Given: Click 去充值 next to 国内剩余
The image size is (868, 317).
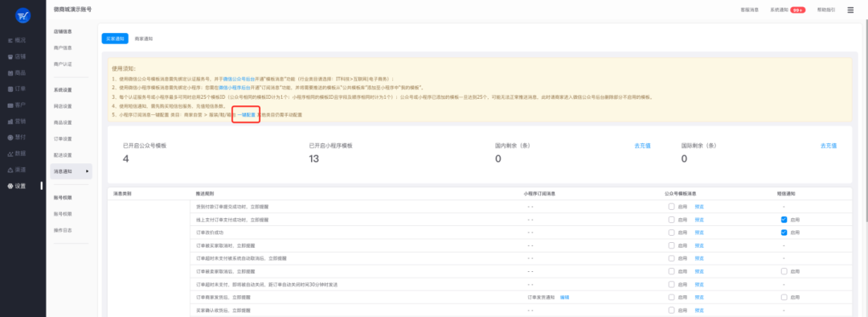Looking at the screenshot, I should 642,146.
